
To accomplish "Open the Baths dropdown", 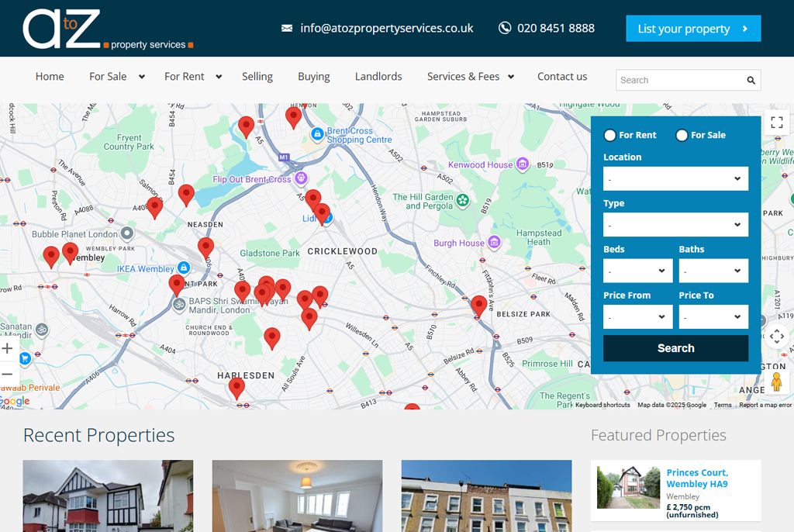I will point(713,271).
